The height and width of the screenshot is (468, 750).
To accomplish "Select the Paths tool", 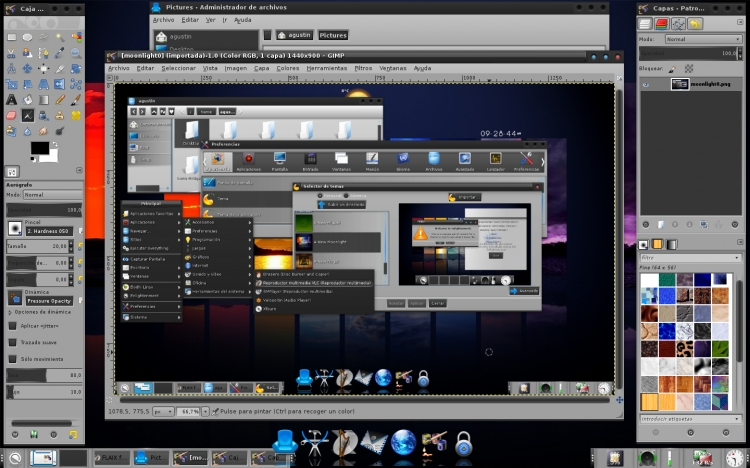I will (44, 53).
